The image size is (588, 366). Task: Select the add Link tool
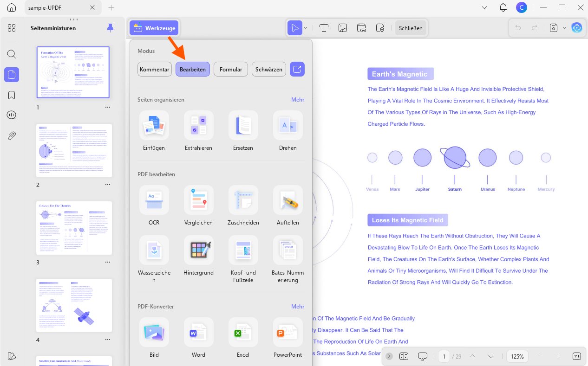(x=361, y=28)
